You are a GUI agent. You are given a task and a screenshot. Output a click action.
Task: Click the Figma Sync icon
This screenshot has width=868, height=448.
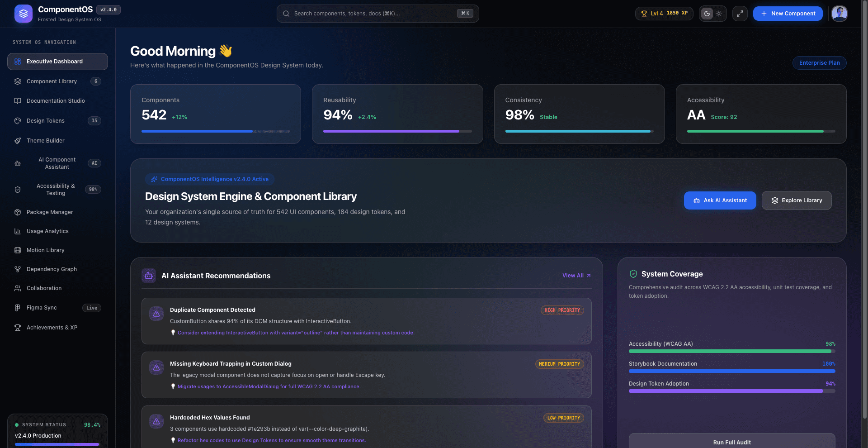point(18,308)
